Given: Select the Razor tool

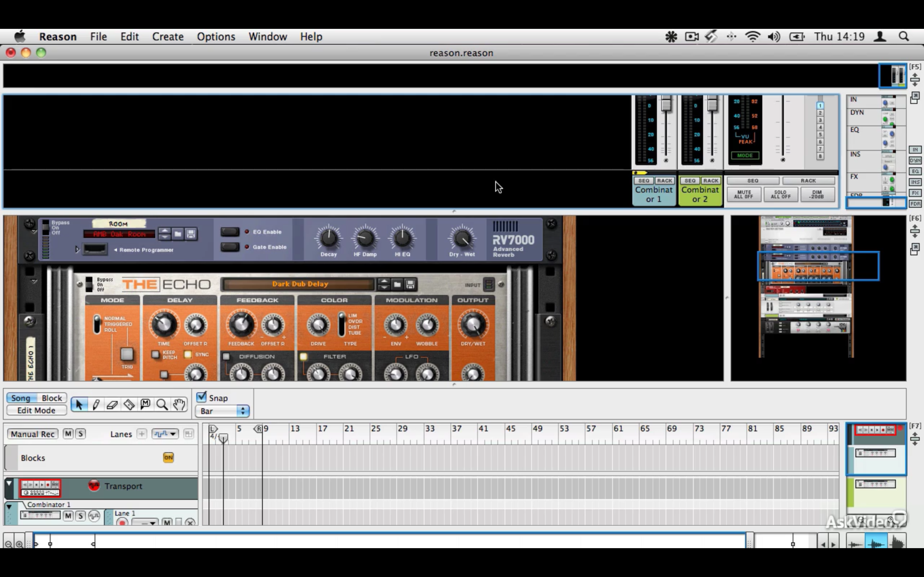Looking at the screenshot, I should coord(129,405).
